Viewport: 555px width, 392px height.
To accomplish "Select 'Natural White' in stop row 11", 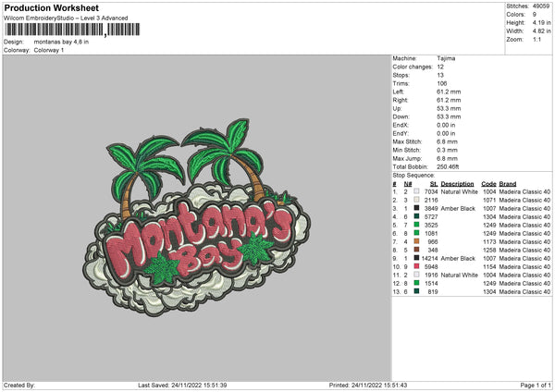I will point(460,275).
